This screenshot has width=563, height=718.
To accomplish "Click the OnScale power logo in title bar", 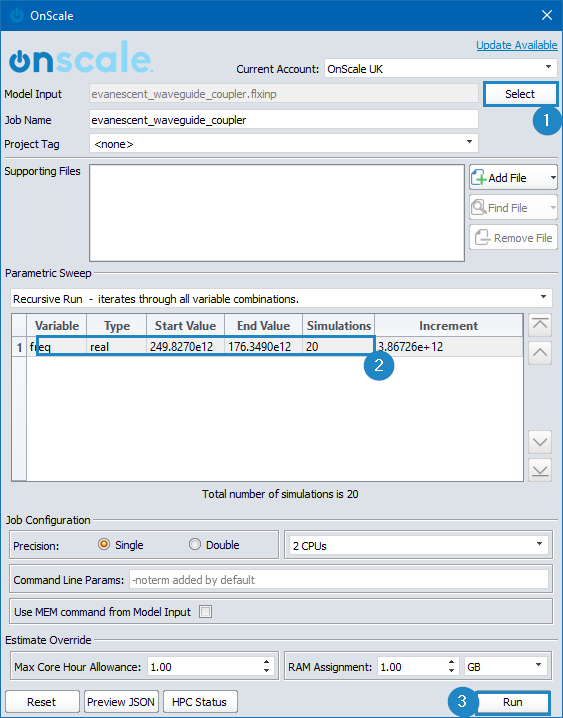I will tap(16, 15).
